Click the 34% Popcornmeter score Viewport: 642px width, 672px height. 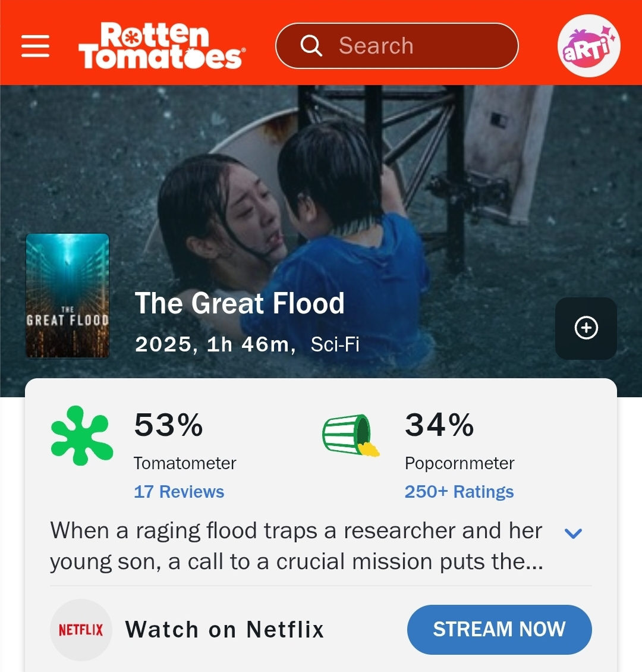point(439,425)
